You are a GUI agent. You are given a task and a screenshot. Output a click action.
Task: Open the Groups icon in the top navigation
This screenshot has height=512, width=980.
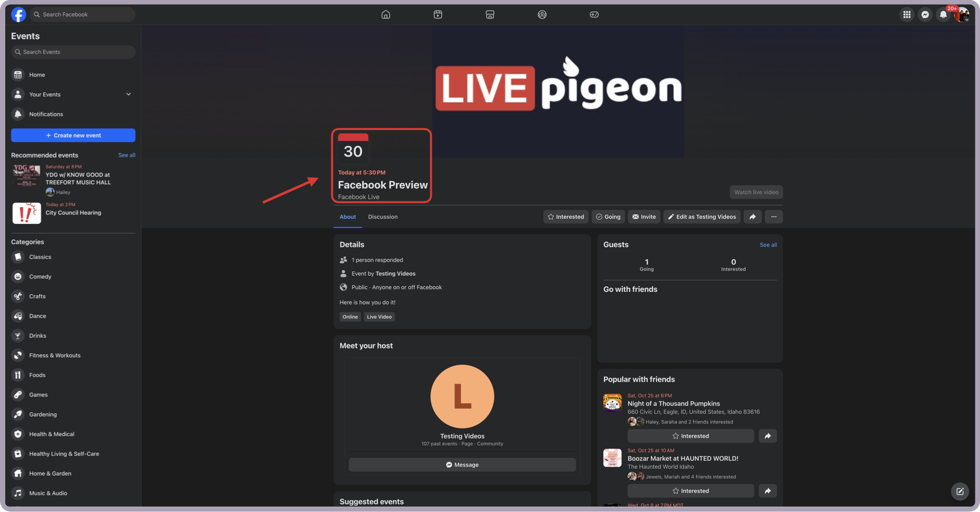(x=542, y=14)
